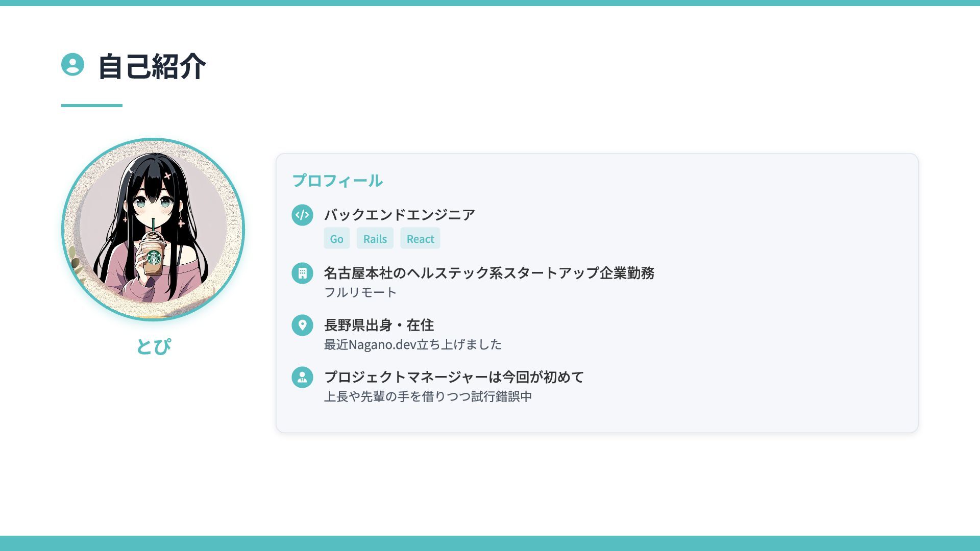
Task: Click the anime girl avatar image
Action: click(x=153, y=230)
